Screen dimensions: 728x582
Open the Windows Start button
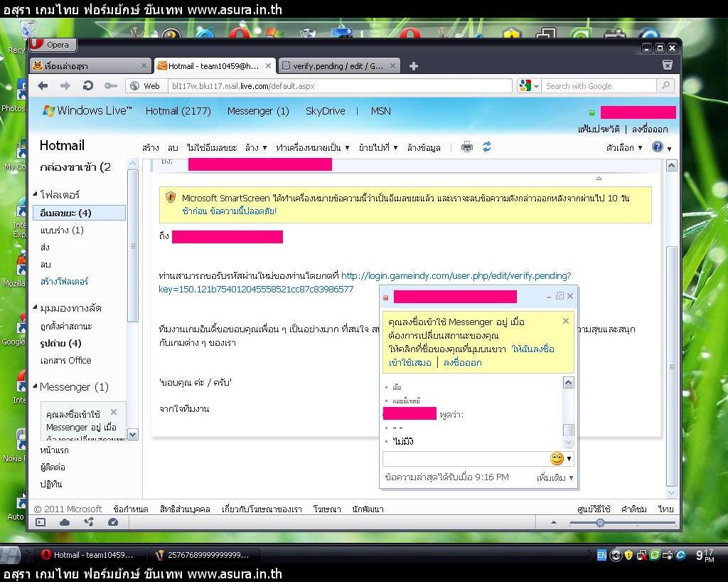(10, 555)
